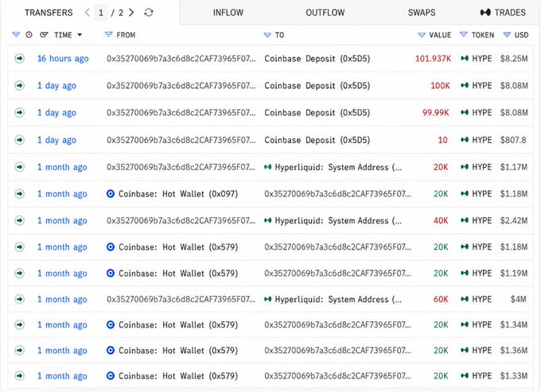This screenshot has height=392, width=541.
Task: Open transaction arrow in the $1.34M row
Action: (x=20, y=324)
